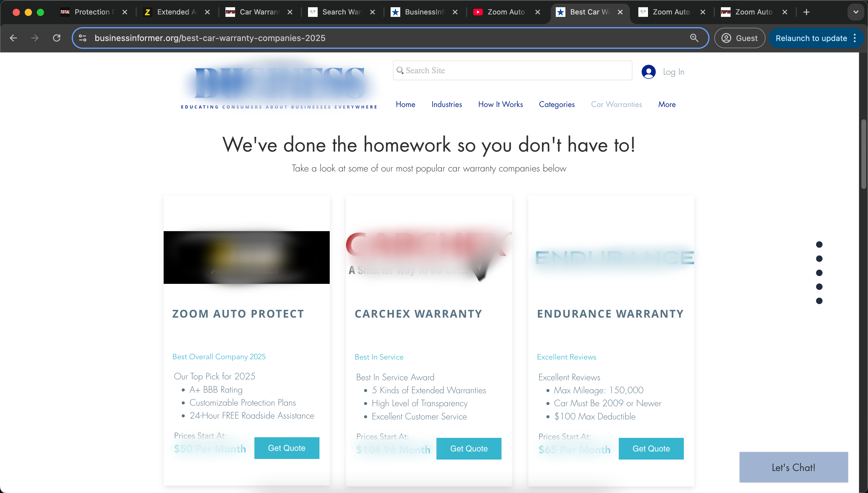Open Chrome's three-dot menu
This screenshot has height=493, width=868.
point(855,38)
